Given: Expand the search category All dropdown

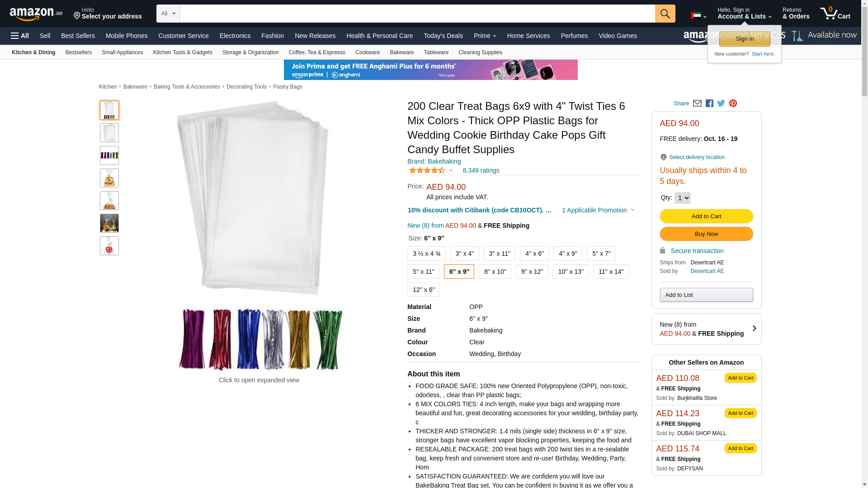Looking at the screenshot, I should coord(168,14).
